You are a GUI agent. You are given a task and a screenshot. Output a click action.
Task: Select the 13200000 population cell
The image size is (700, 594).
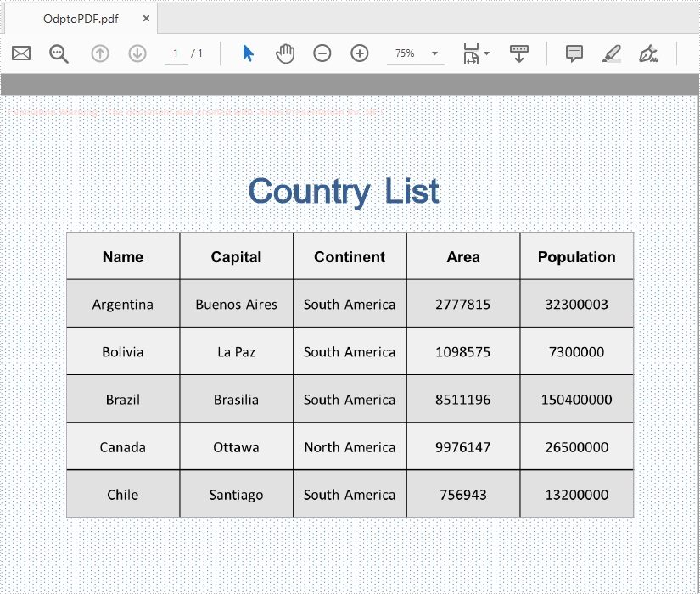tap(577, 495)
